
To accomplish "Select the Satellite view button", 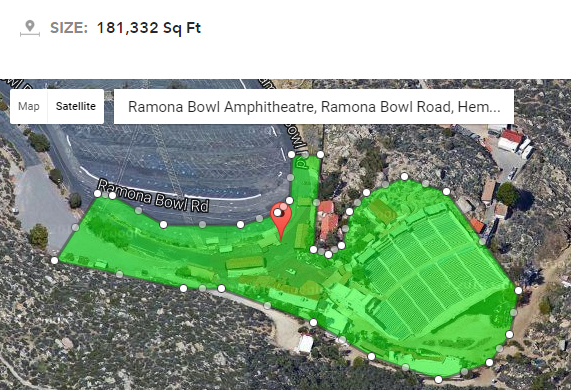I will 76,106.
